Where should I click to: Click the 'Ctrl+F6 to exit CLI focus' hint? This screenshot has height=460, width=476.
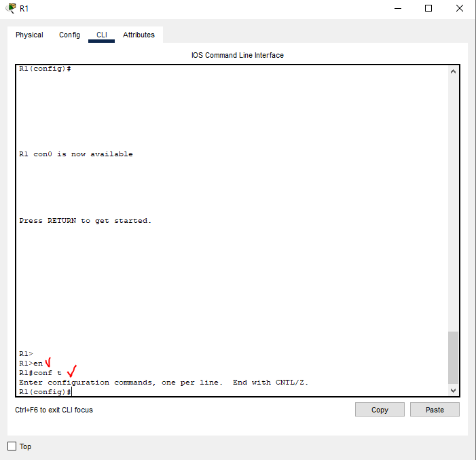(54, 410)
